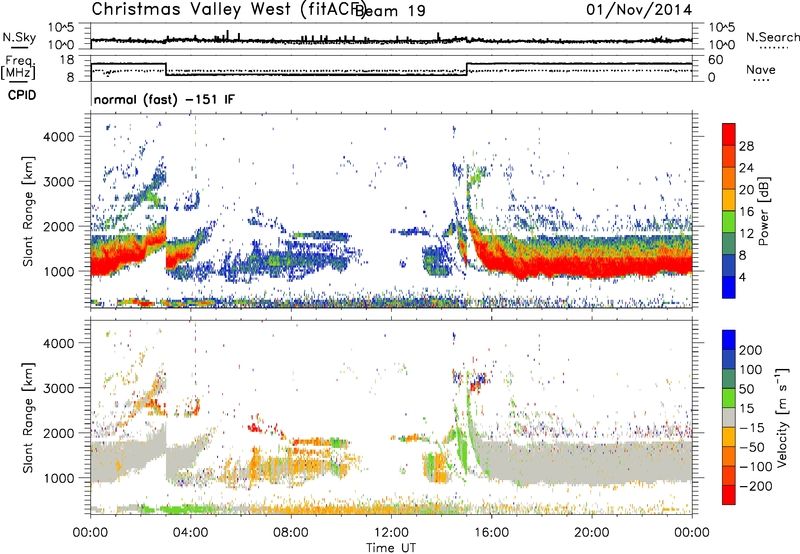Click the frequency step-up line near 15:00
Image resolution: width=800 pixels, height=554 pixels.
pyautogui.click(x=467, y=69)
